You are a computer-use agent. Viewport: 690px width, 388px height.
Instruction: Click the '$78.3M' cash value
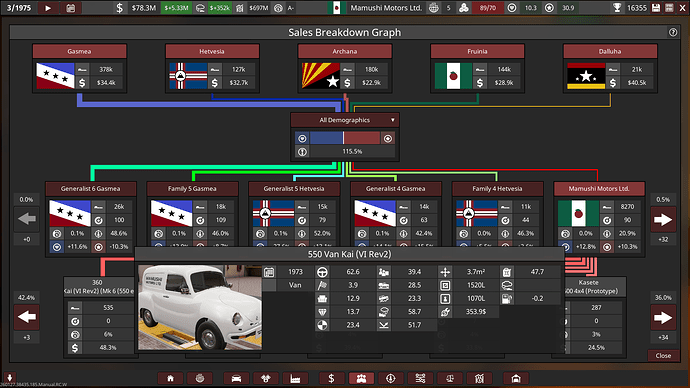coord(144,8)
